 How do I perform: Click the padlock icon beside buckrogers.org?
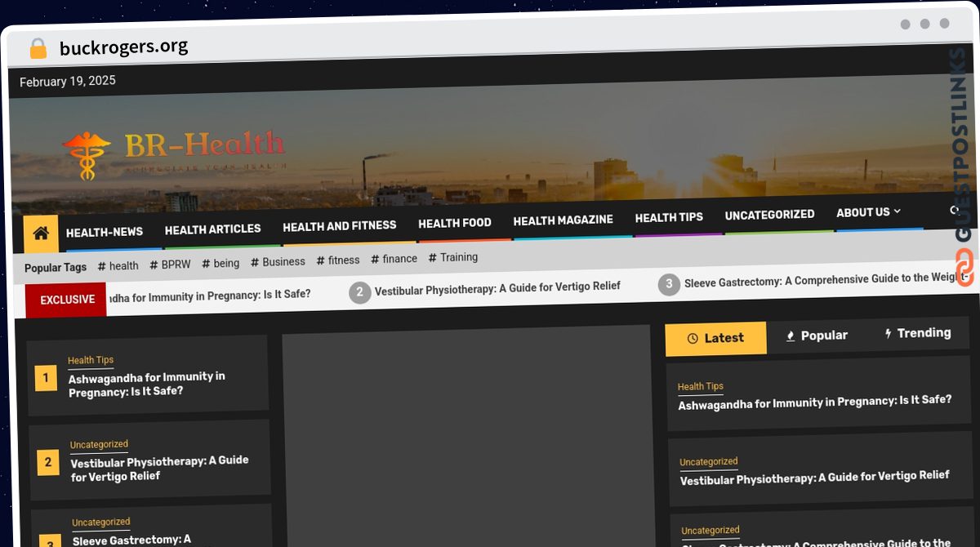click(38, 49)
